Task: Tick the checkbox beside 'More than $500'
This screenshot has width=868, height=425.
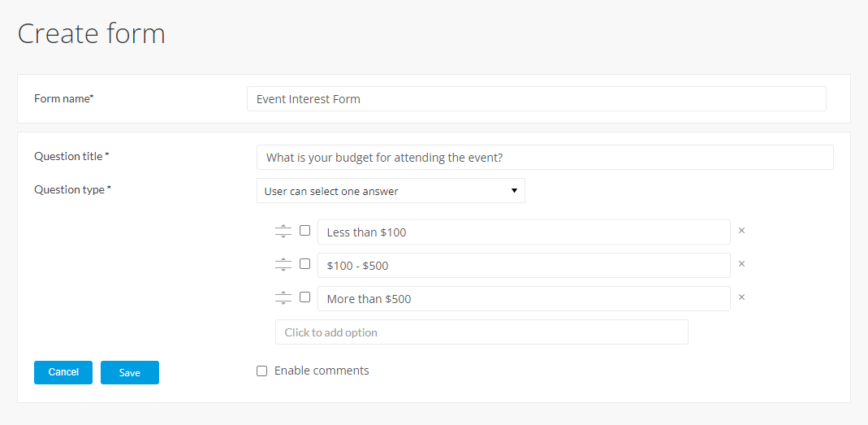Action: click(305, 297)
